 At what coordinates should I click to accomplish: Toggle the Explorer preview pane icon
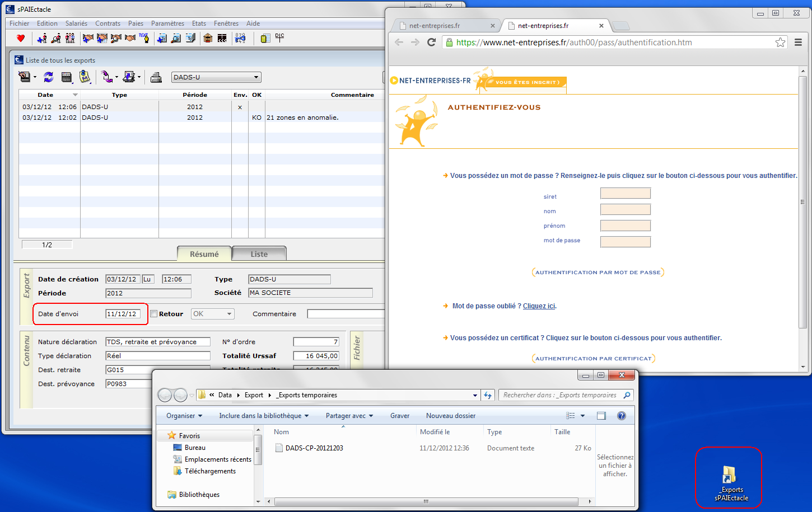(601, 416)
